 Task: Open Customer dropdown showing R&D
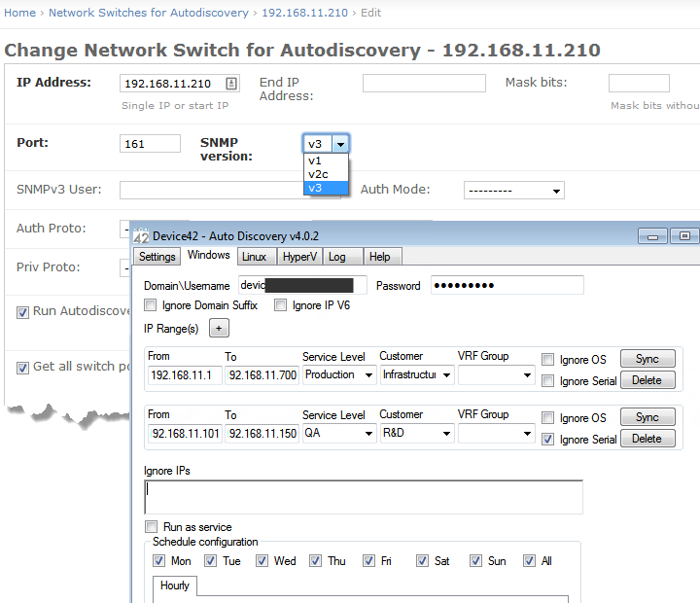click(x=417, y=433)
